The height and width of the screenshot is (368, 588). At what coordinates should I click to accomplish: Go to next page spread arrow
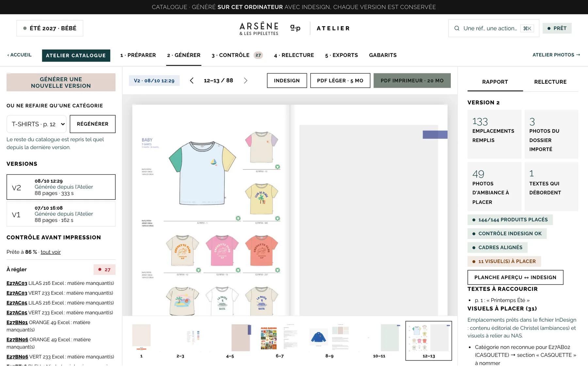click(246, 80)
